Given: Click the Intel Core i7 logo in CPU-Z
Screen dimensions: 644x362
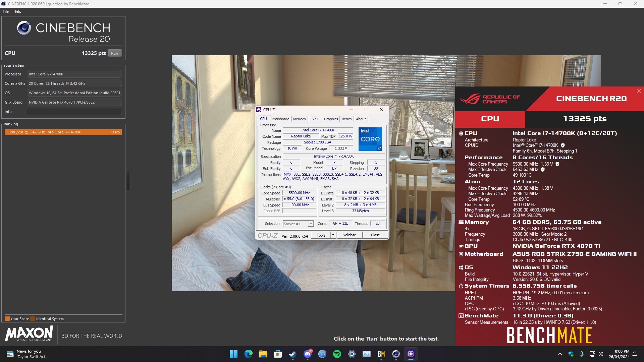Looking at the screenshot, I should point(370,139).
